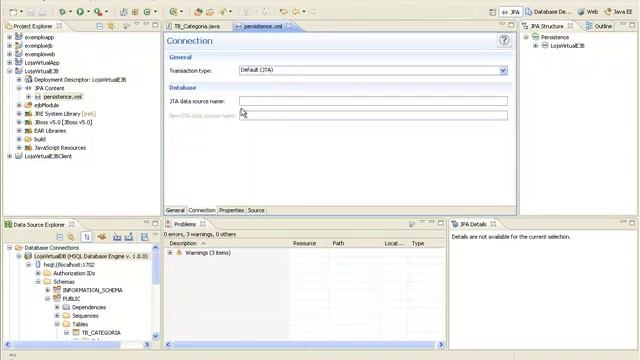Open the Run button dropdown arrow
Image resolution: width=640 pixels, height=360 pixels.
click(88, 12)
